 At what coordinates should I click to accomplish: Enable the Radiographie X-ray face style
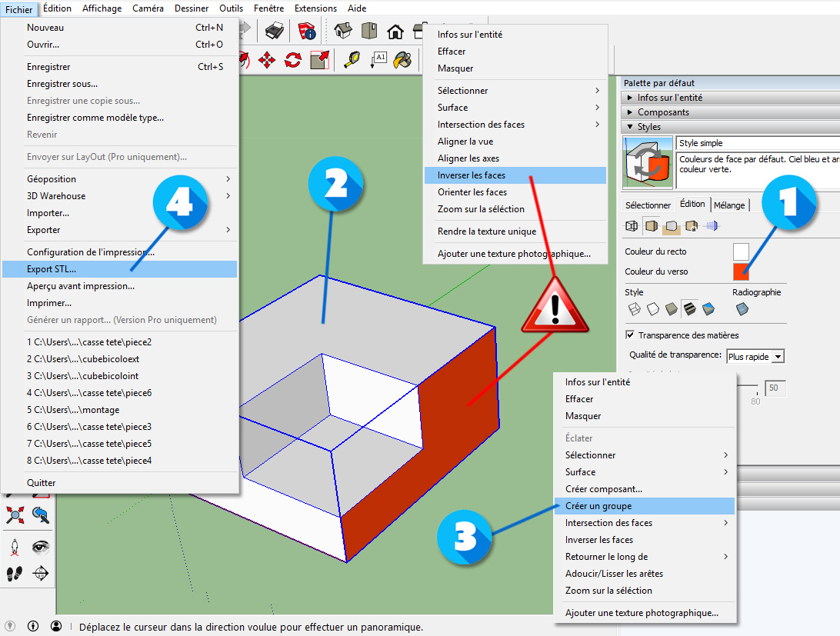pos(742,309)
